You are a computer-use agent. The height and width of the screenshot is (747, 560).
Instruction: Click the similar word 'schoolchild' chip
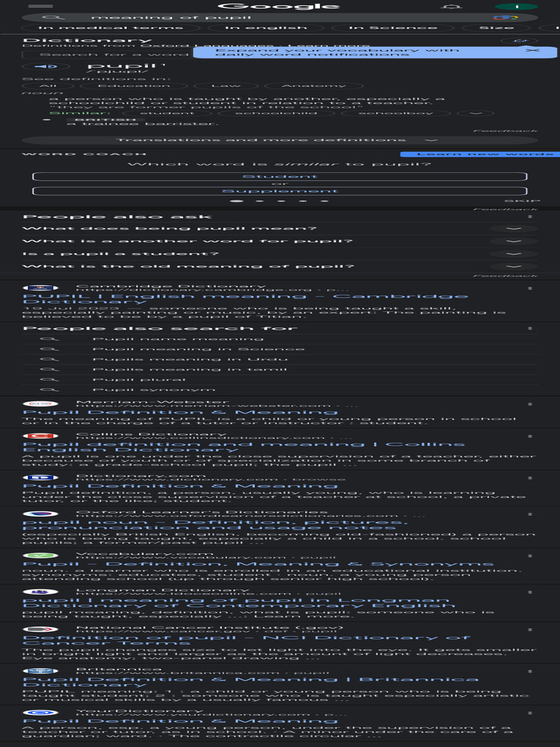pos(276,113)
